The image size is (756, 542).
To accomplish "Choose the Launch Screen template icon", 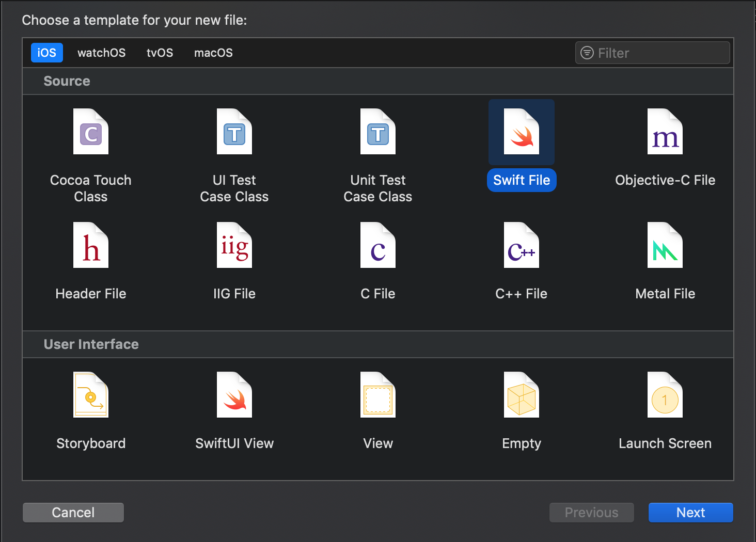I will tap(665, 395).
